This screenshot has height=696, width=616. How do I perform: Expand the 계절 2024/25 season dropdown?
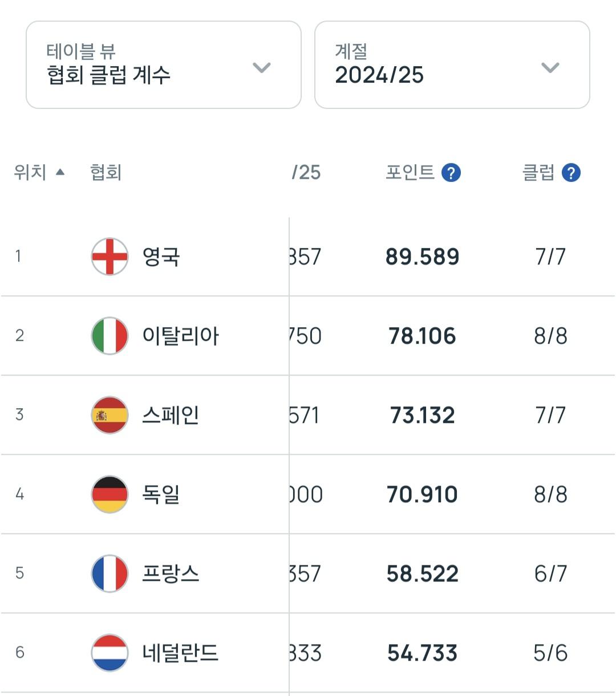pyautogui.click(x=452, y=65)
